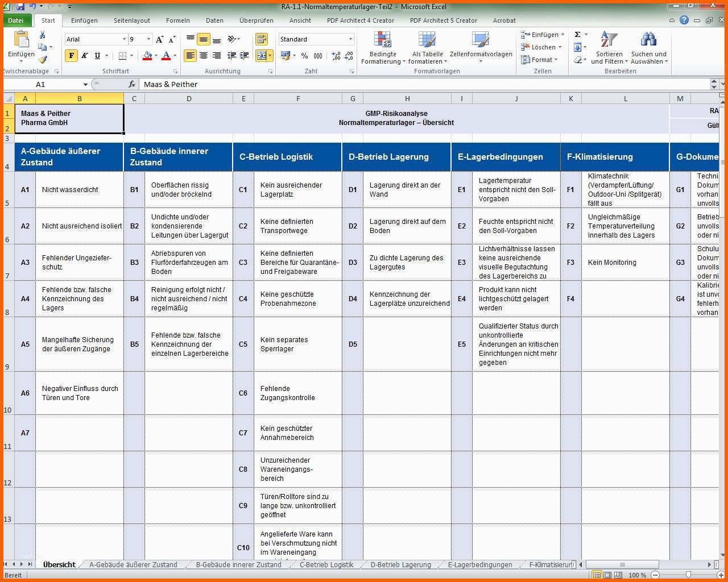Switch to the Formeln ribbon tab
This screenshot has width=728, height=582.
coord(178,20)
